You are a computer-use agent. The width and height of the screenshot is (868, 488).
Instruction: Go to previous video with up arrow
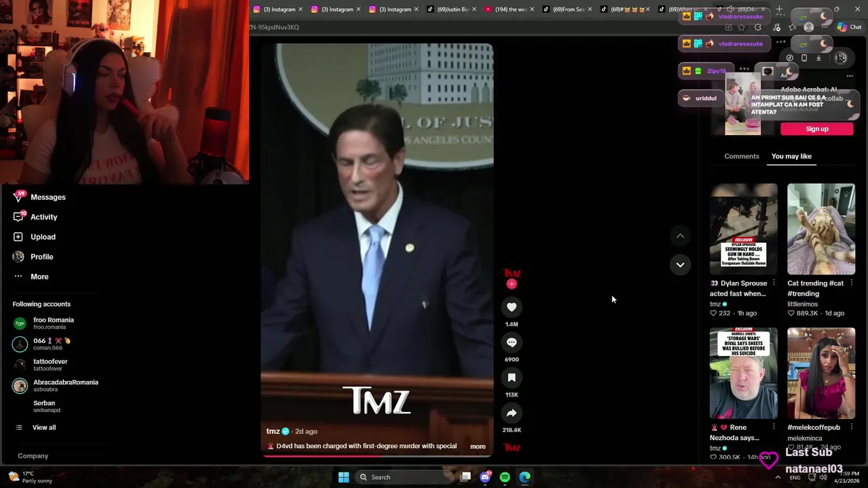pos(680,236)
